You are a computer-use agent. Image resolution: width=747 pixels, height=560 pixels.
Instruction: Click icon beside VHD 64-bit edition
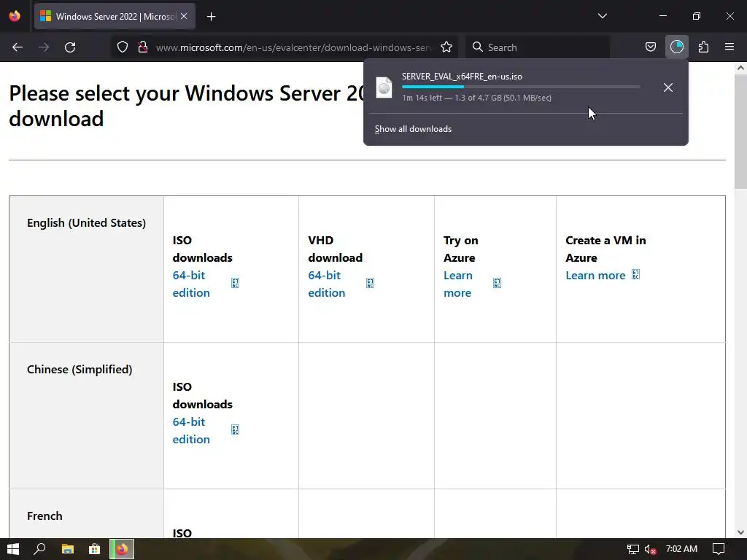(370, 284)
